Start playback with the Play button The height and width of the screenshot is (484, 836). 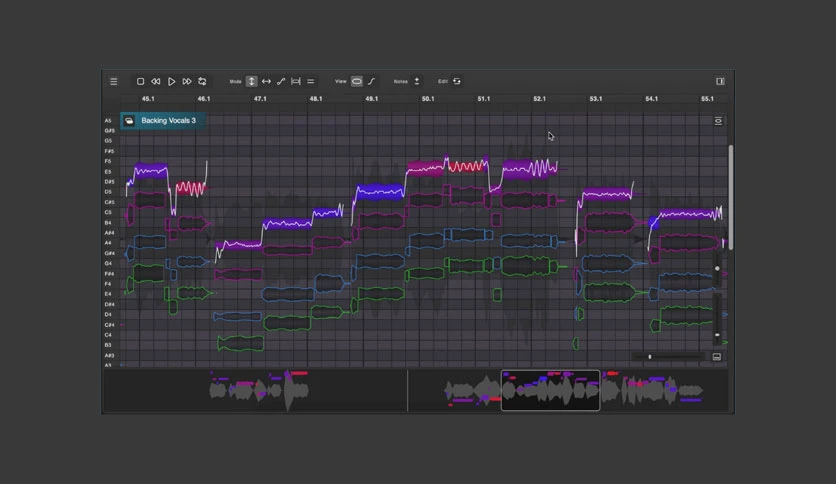coord(171,82)
